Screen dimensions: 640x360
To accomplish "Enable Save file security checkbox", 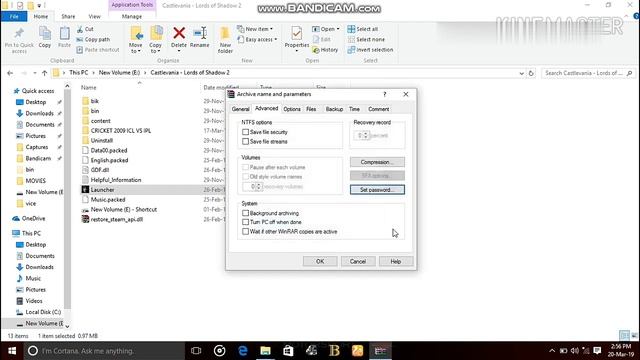I will point(245,132).
